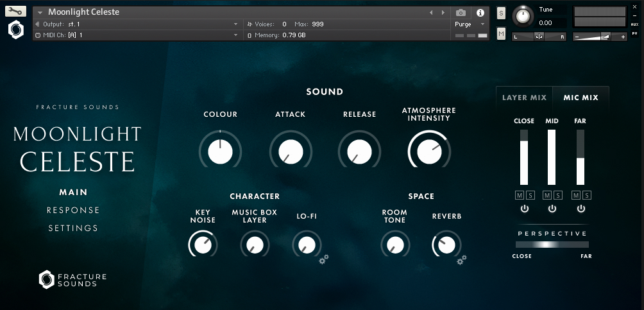Click the KEY NOISE knob

click(x=203, y=245)
